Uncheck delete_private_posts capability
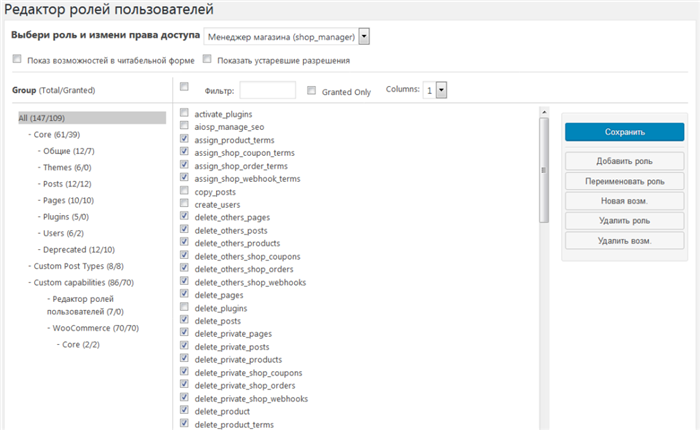The width and height of the screenshot is (700, 430). tap(184, 346)
